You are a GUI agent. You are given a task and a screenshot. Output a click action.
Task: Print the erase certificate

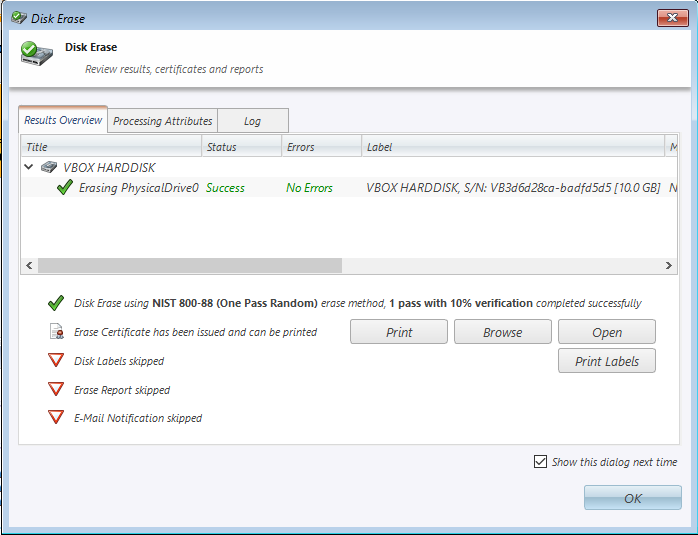(399, 332)
